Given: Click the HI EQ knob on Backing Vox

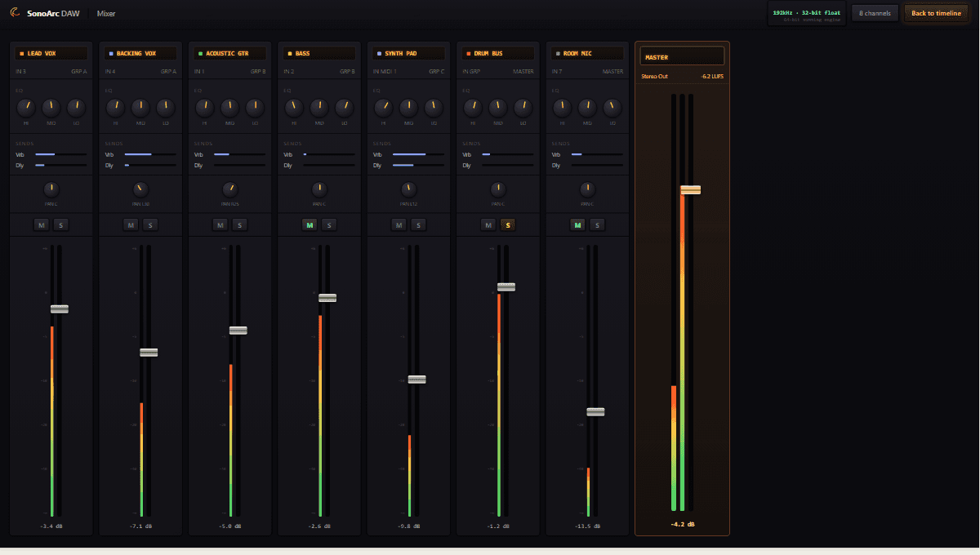Looking at the screenshot, I should point(116,107).
